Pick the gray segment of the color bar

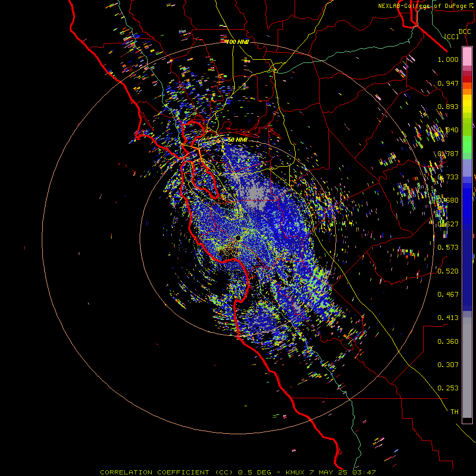pos(467,368)
